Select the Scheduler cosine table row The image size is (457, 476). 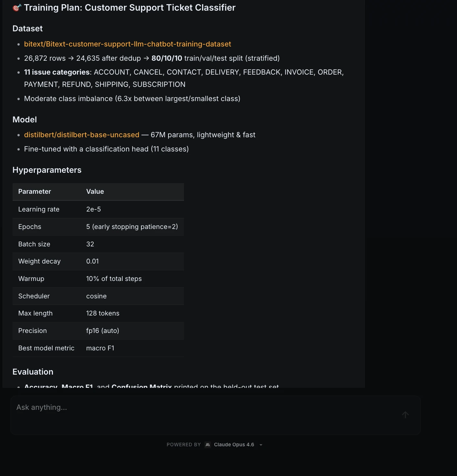click(x=98, y=296)
